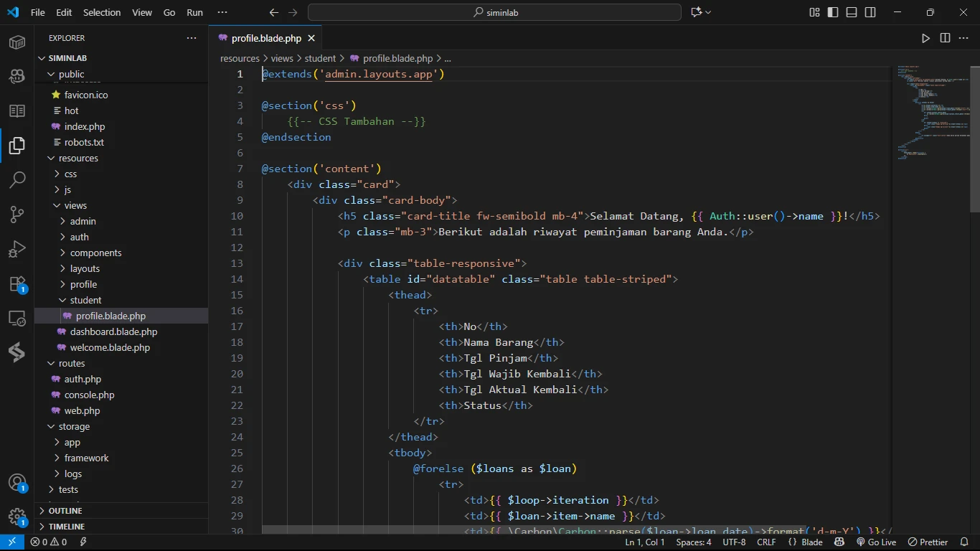Open the Extensions view

(17, 283)
